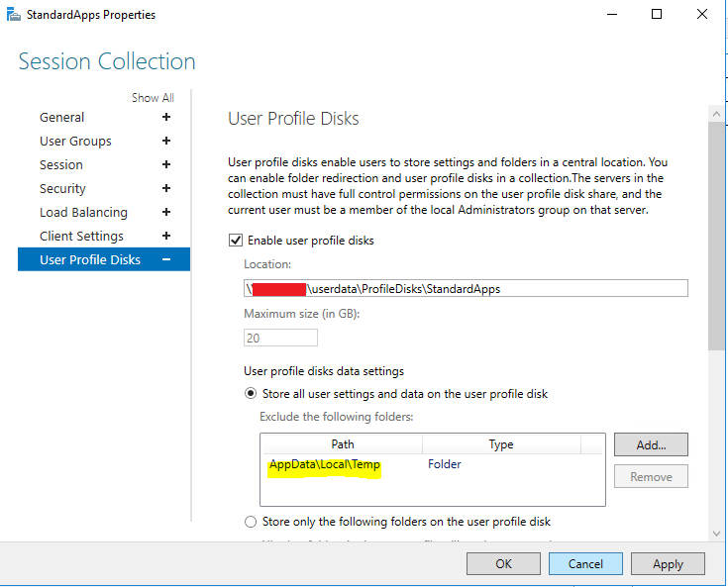Viewport: 728px width, 587px height.
Task: Click the Apply button
Action: point(668,564)
